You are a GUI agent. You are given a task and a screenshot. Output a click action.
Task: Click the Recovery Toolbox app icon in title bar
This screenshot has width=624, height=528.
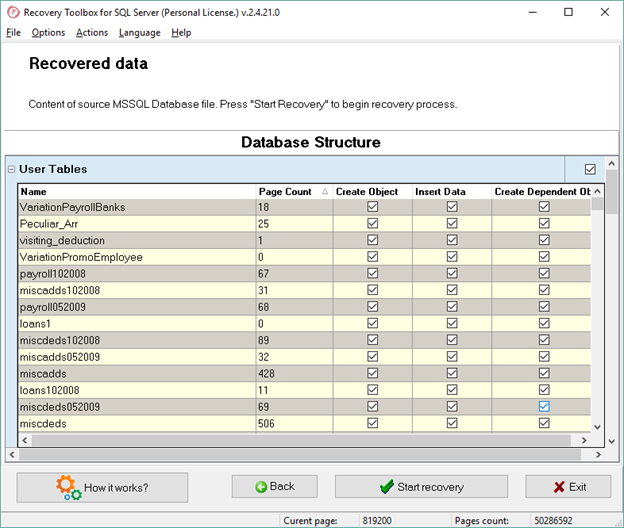[x=13, y=12]
